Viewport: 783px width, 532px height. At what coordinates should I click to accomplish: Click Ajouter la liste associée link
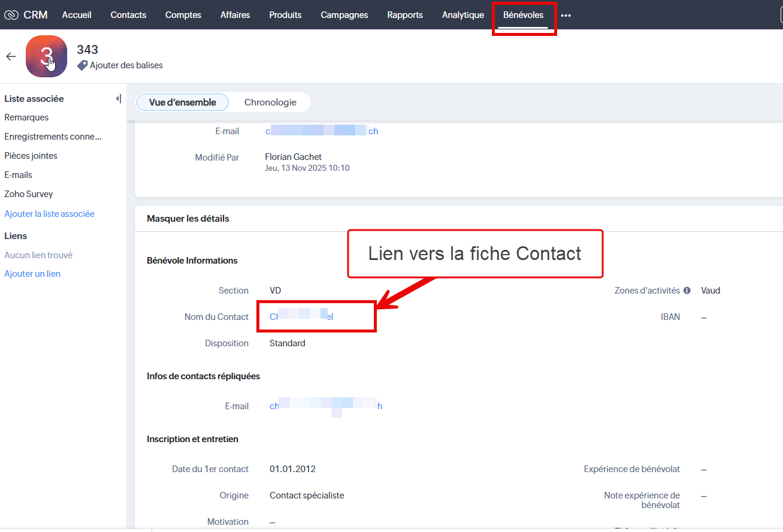coord(49,214)
